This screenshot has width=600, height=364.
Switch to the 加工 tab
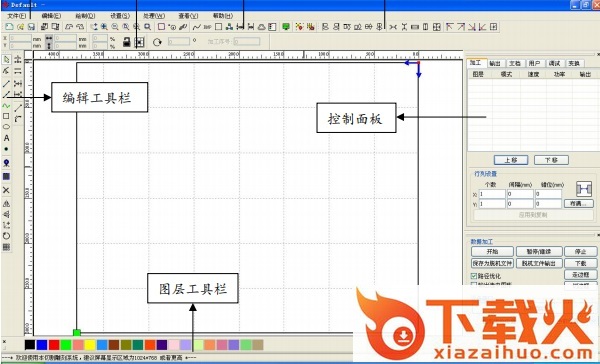pos(476,63)
